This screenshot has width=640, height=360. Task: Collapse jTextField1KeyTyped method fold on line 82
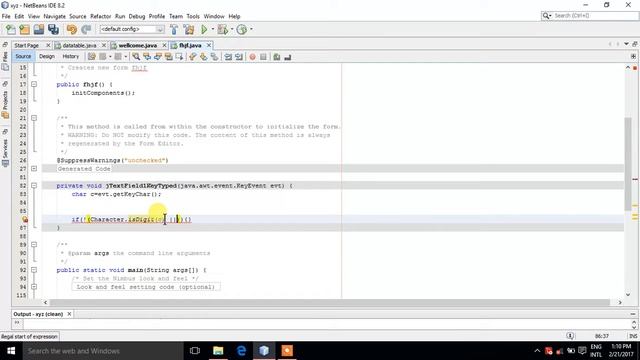point(34,186)
